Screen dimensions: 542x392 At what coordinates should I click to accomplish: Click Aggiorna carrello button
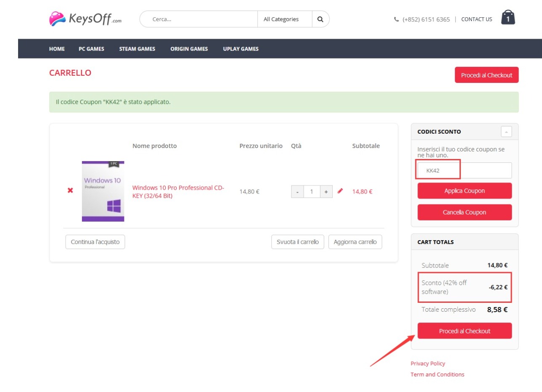pos(355,242)
